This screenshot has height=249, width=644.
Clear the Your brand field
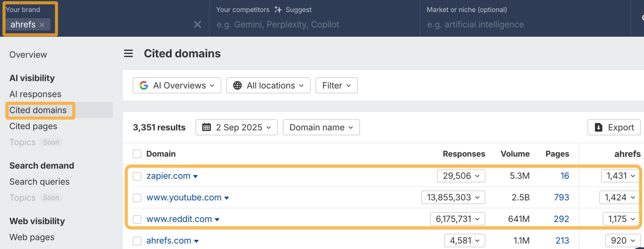[197, 24]
